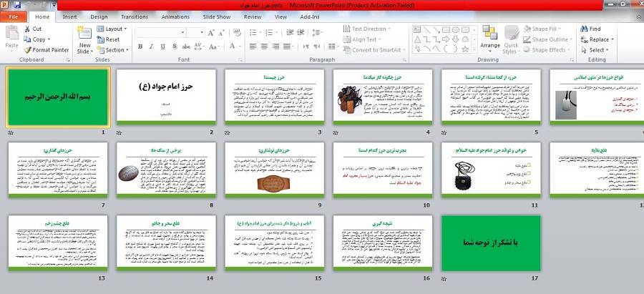This screenshot has height=294, width=644.
Task: Click the Shape Outline button
Action: click(547, 39)
